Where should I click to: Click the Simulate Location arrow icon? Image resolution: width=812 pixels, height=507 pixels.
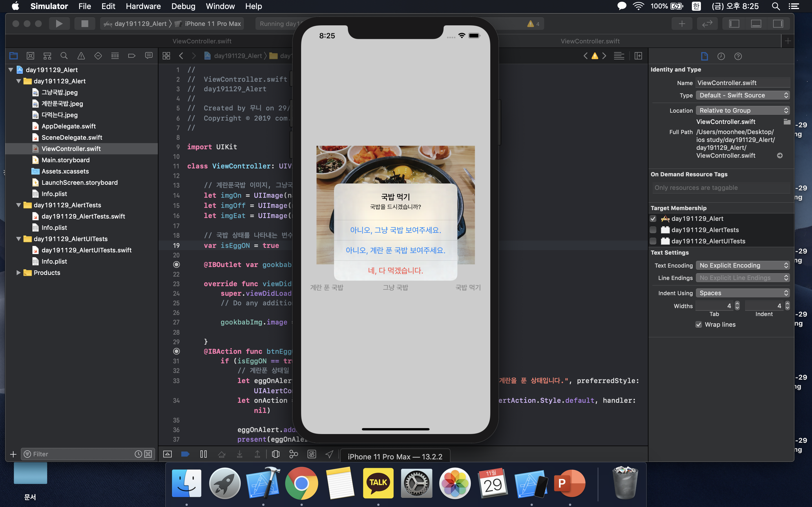pyautogui.click(x=329, y=454)
